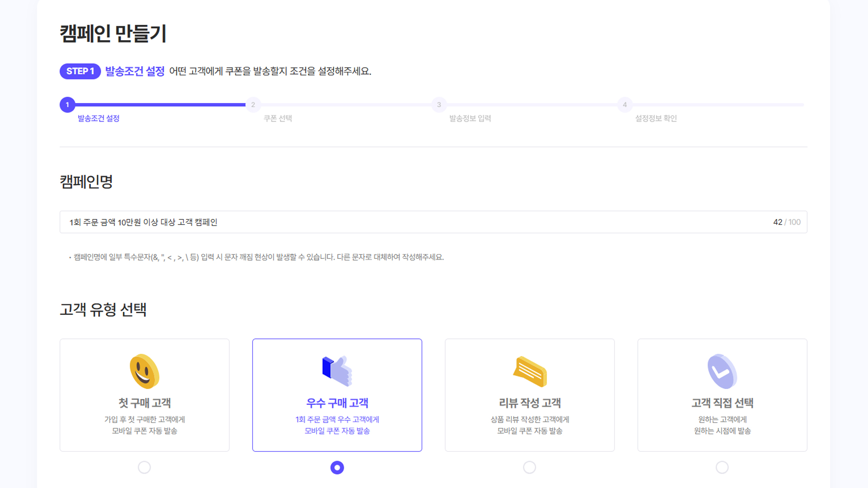Click the 42 / 100 character counter
Image resolution: width=868 pixels, height=488 pixels.
point(786,222)
